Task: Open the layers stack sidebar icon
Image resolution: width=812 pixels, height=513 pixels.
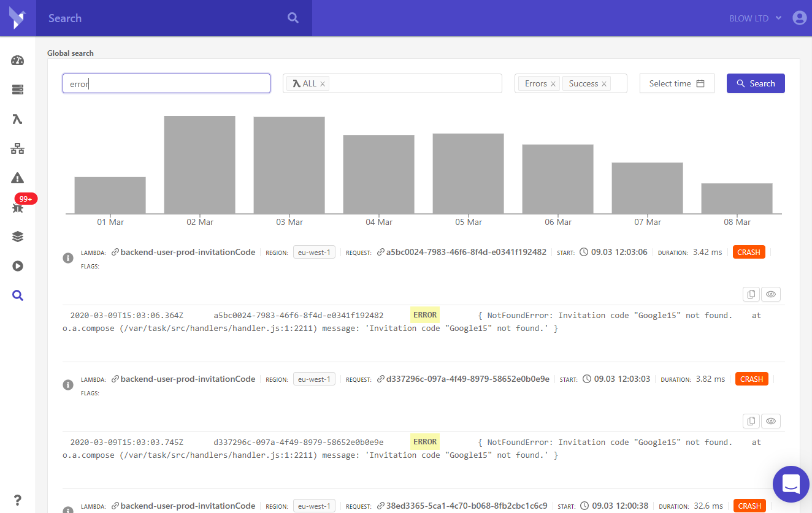Action: (17, 237)
